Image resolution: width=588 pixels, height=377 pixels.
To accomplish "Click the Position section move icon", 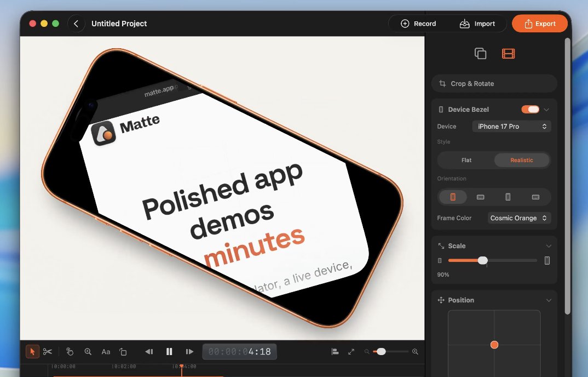I will tap(441, 300).
